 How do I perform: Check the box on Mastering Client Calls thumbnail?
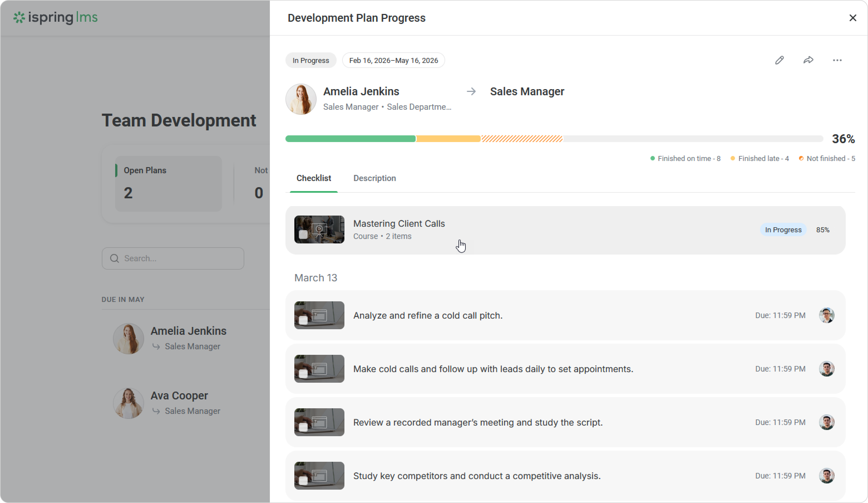click(303, 235)
